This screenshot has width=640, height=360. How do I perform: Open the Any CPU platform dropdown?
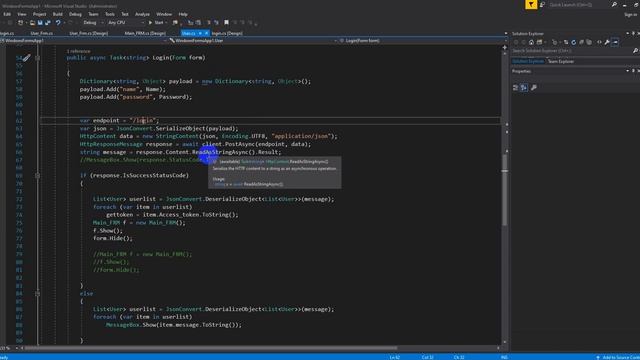(x=126, y=23)
